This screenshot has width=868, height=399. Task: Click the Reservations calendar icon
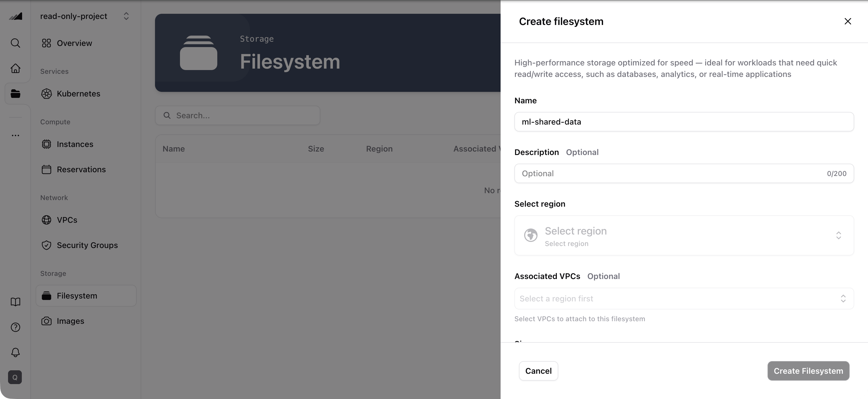46,170
